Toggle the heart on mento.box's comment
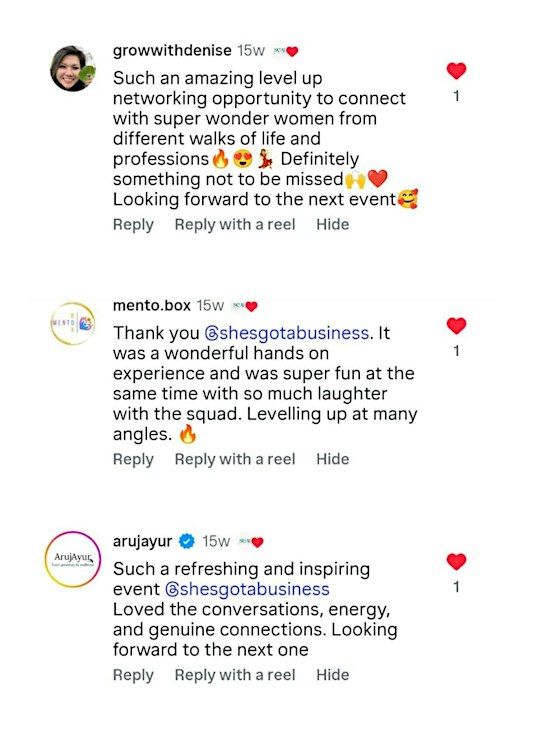Viewport: 555px width, 740px height. 456,326
